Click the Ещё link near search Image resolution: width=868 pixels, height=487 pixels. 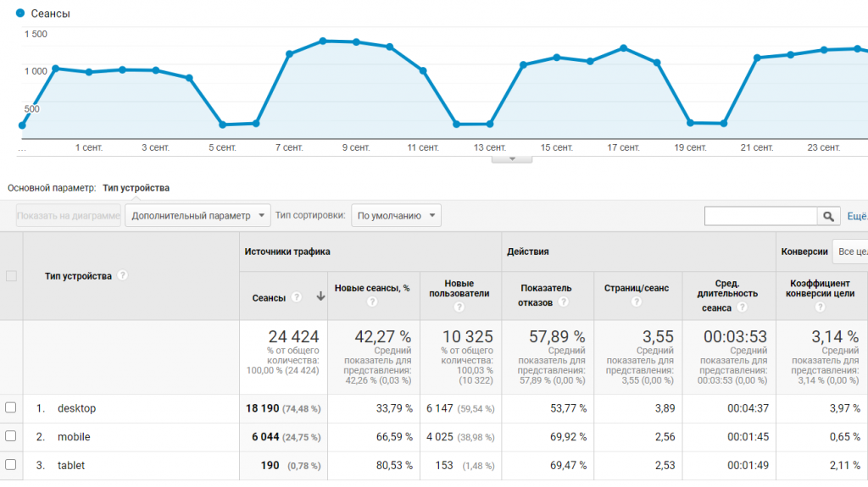point(857,216)
